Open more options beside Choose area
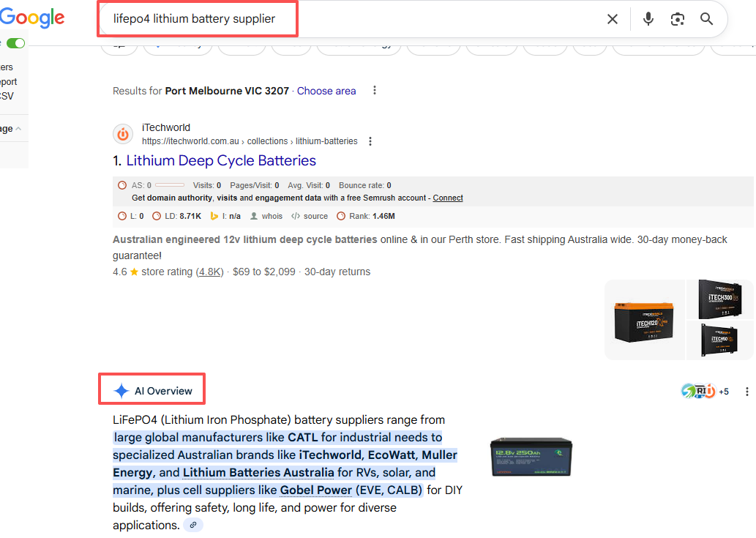The width and height of the screenshot is (756, 538). click(x=375, y=91)
